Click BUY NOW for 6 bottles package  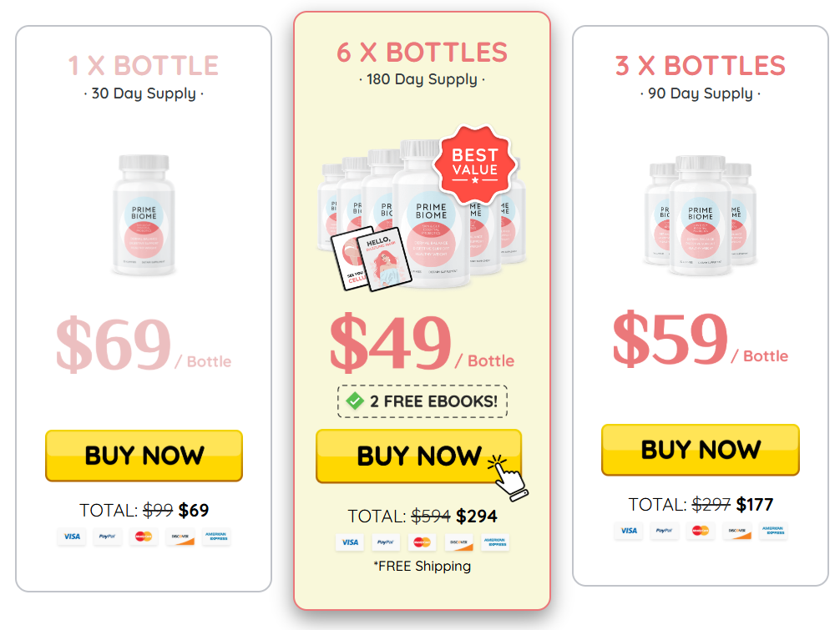click(x=418, y=456)
